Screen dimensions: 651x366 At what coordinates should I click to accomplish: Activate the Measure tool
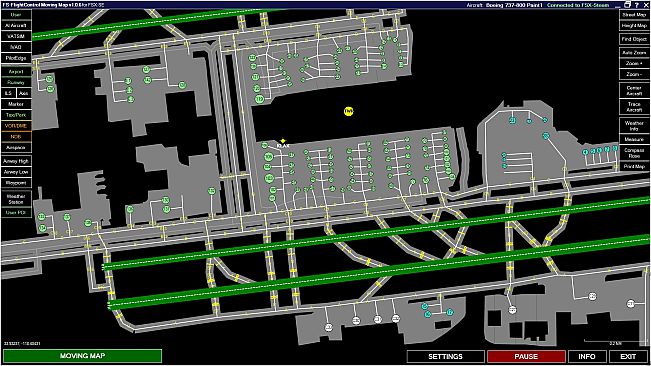click(x=634, y=139)
